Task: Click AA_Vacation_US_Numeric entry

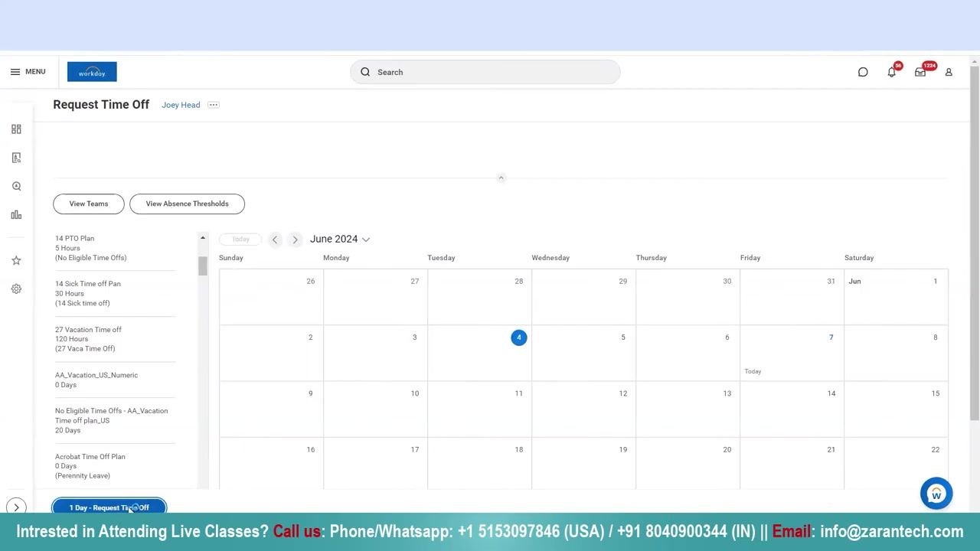Action: point(96,380)
